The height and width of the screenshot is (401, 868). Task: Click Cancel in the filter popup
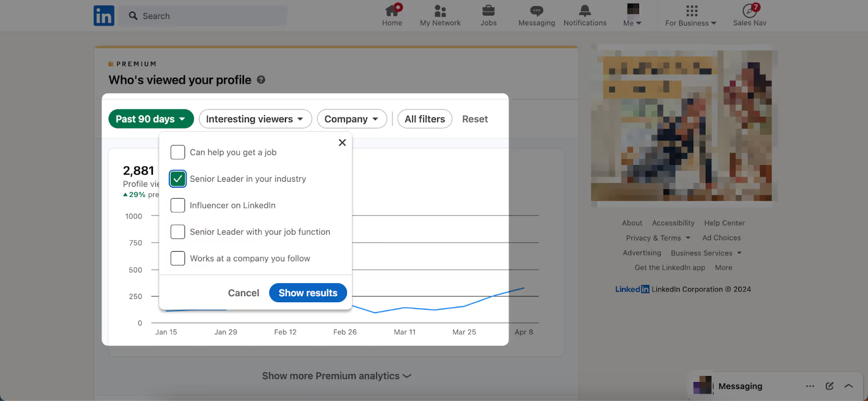point(244,293)
